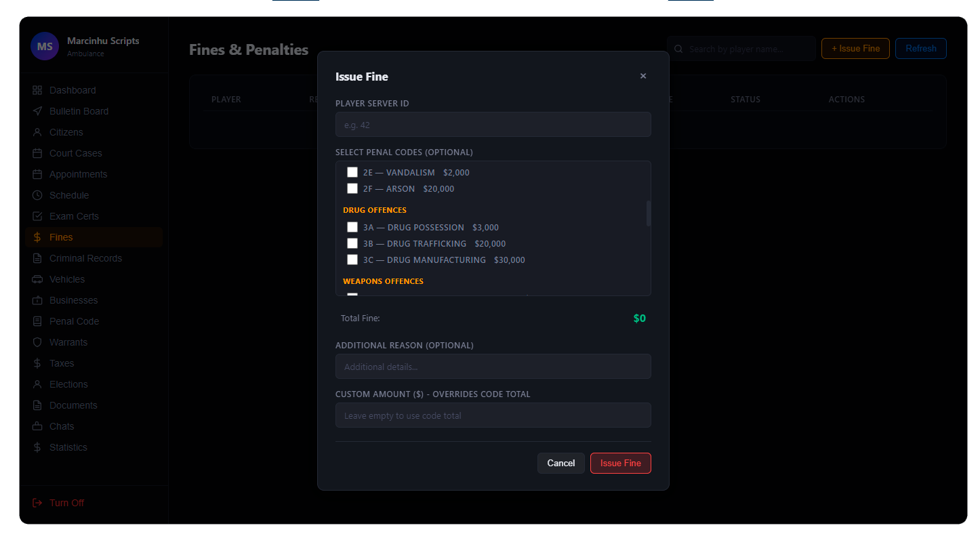This screenshot has height=534, width=980.
Task: Toggle the 3B Drug Trafficking checkbox
Action: coord(352,243)
